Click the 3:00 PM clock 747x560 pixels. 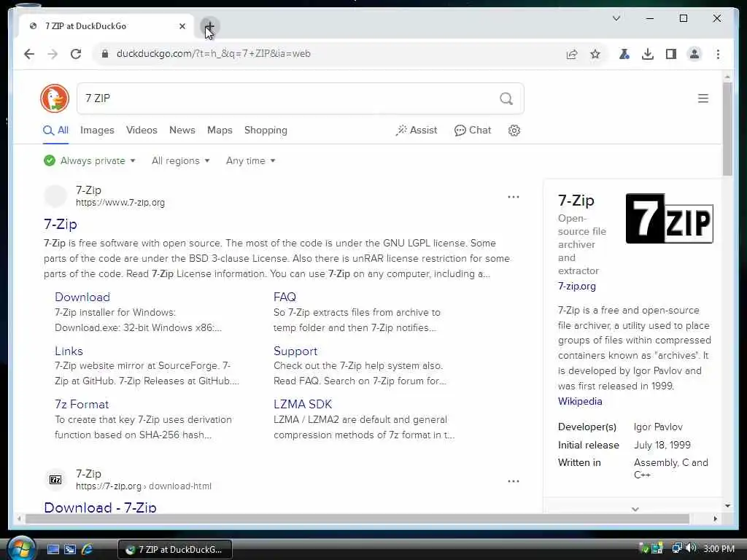(x=719, y=549)
